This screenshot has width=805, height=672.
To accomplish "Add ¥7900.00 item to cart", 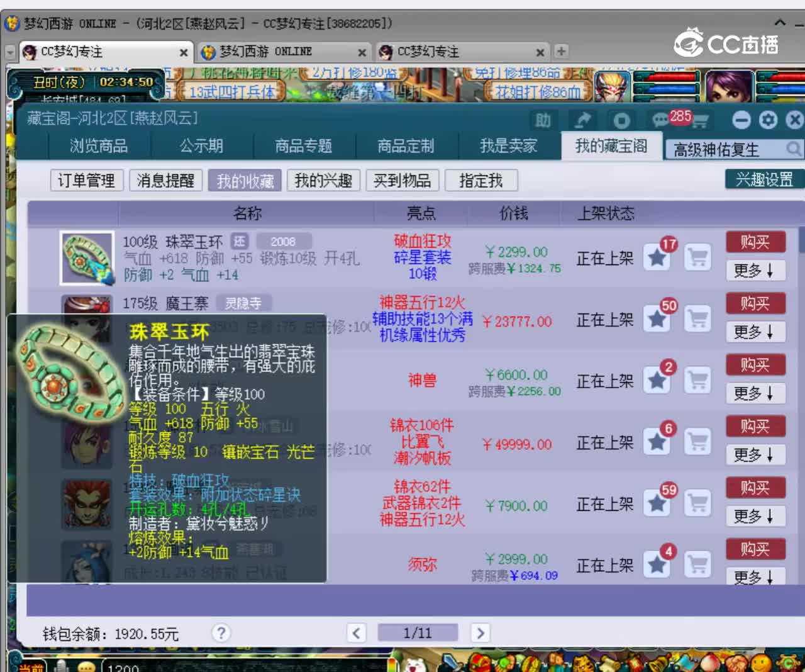I will 697,503.
